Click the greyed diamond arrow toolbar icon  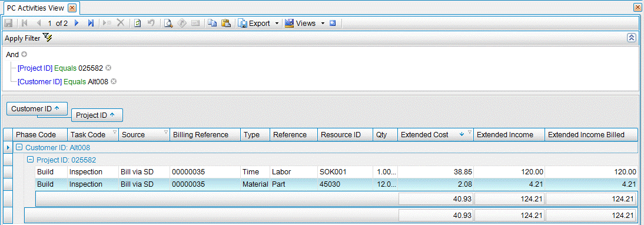point(181,24)
